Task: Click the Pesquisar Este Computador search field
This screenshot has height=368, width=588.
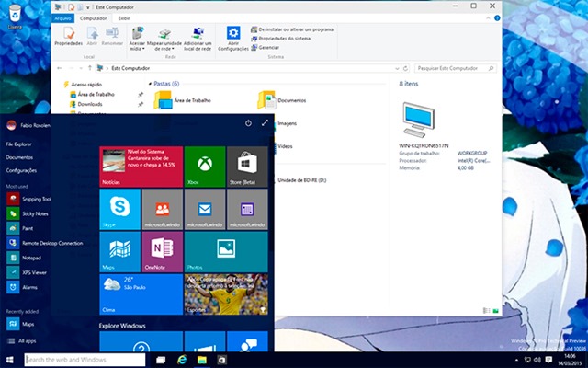Action: [456, 68]
